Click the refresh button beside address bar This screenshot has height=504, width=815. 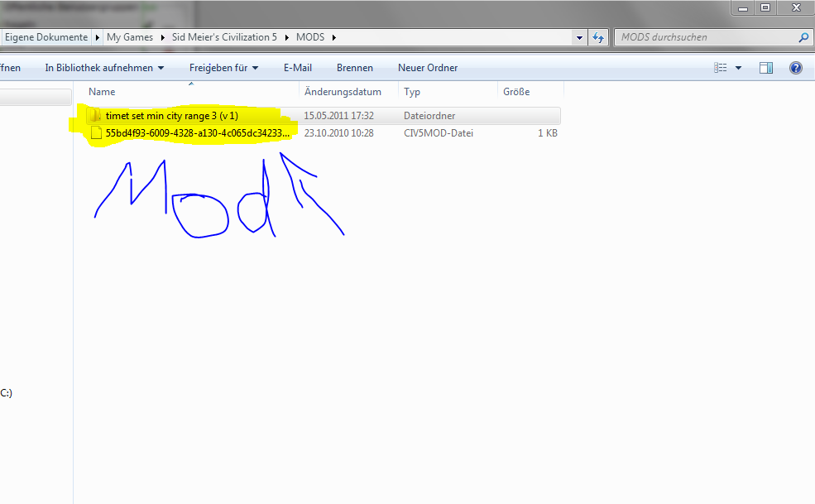tap(599, 37)
